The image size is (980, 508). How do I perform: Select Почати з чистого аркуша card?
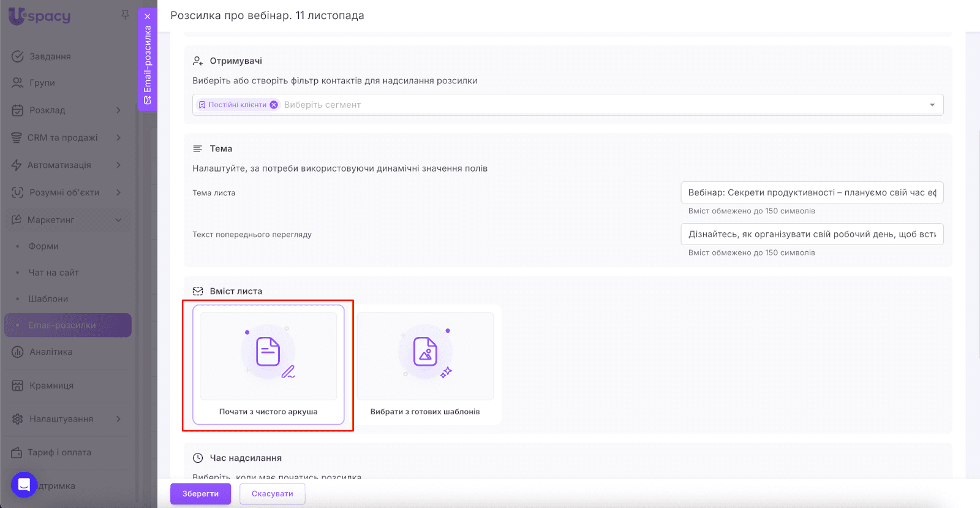(268, 365)
